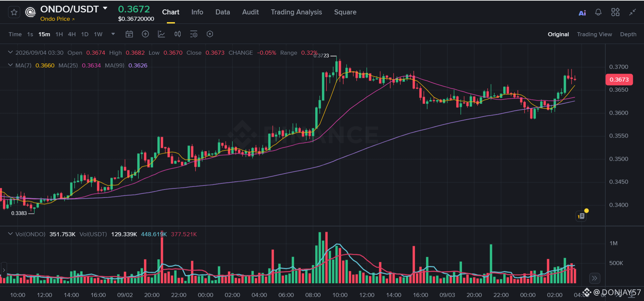Open the drawing tools chart-line icon

coord(162,34)
